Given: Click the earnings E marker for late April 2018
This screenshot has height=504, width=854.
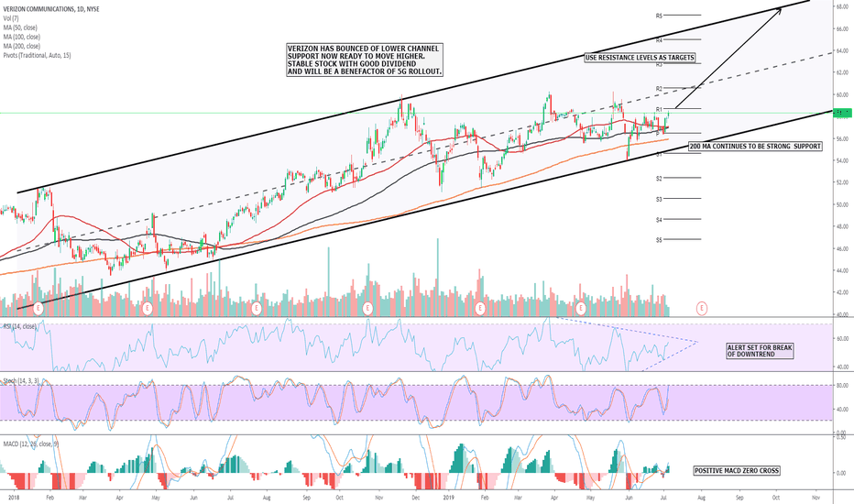Looking at the screenshot, I should click(x=147, y=309).
